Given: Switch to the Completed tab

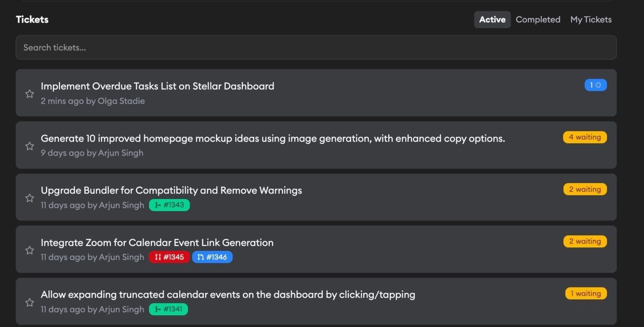Looking at the screenshot, I should coord(538,20).
